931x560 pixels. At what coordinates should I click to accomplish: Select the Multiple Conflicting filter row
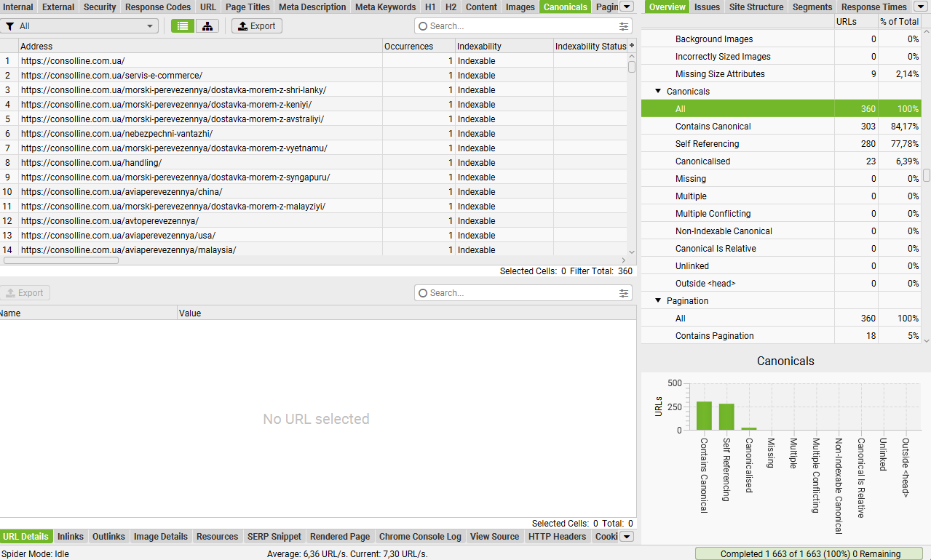781,213
